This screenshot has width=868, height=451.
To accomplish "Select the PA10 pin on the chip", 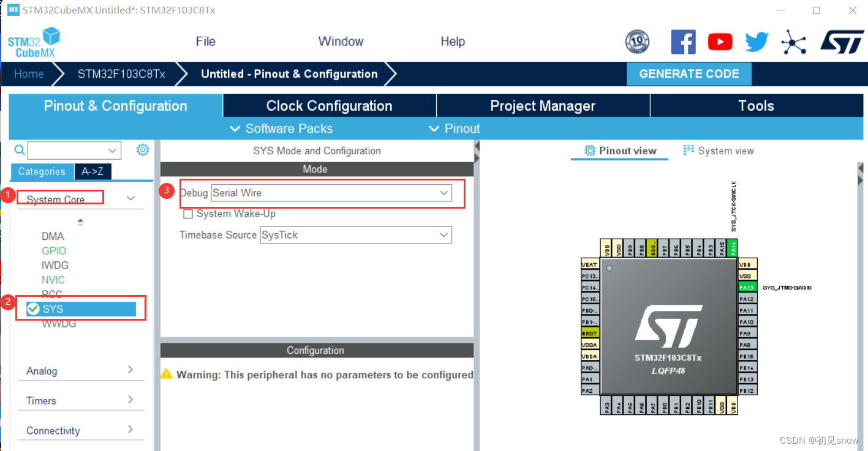I will pyautogui.click(x=747, y=322).
